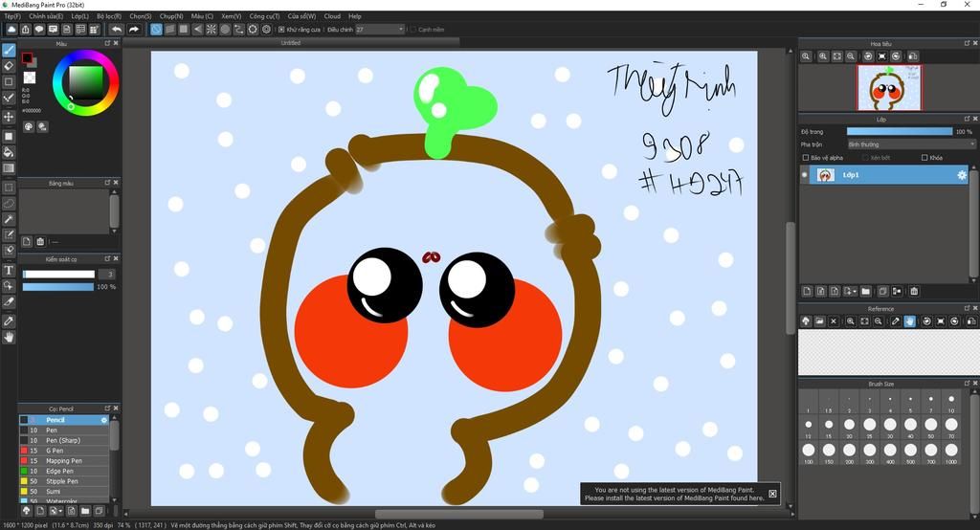Open the Cloud menu

(x=332, y=16)
